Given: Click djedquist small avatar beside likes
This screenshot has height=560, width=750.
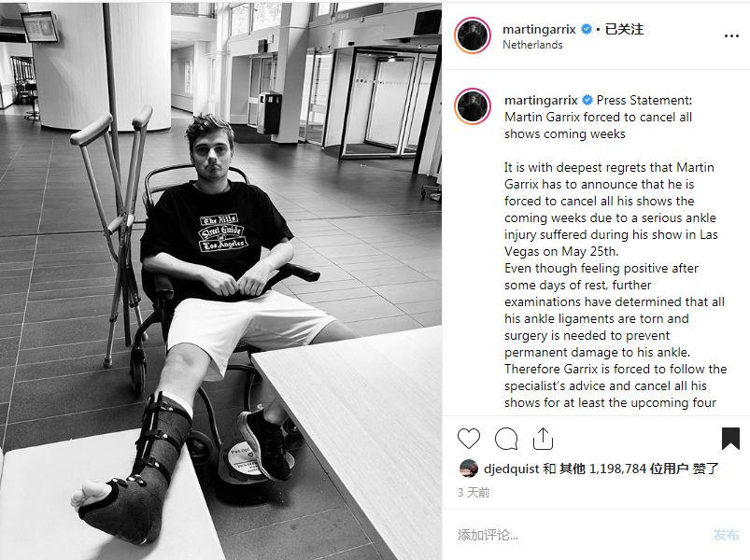Looking at the screenshot, I should click(x=468, y=469).
